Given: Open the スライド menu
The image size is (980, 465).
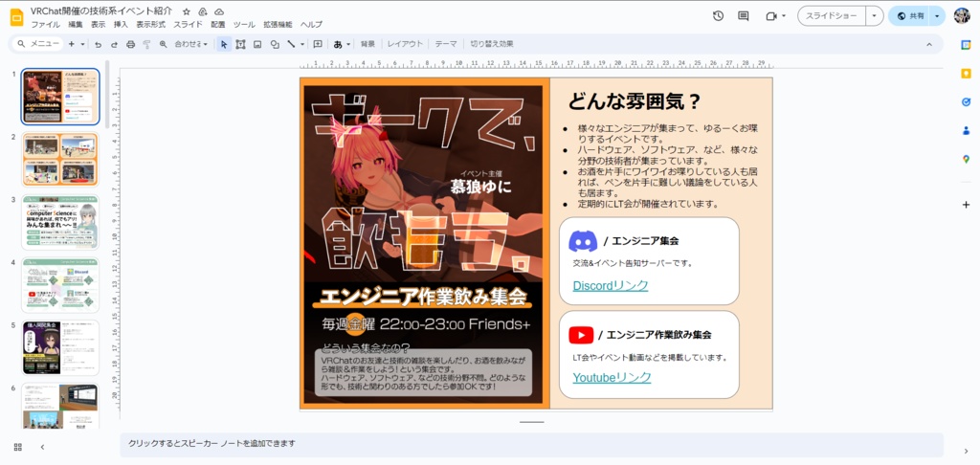Looking at the screenshot, I should [189, 25].
